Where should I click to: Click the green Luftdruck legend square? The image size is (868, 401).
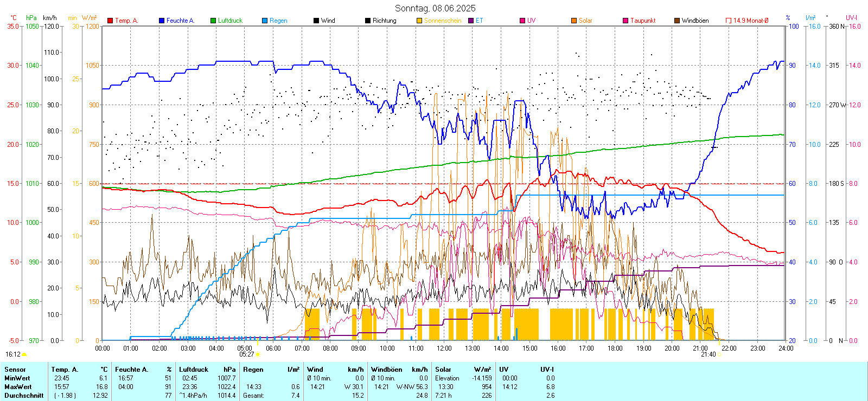[213, 21]
